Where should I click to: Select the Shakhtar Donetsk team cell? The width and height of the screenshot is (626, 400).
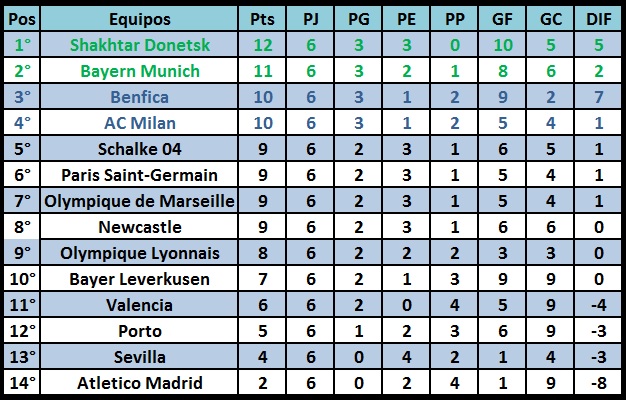pyautogui.click(x=139, y=45)
